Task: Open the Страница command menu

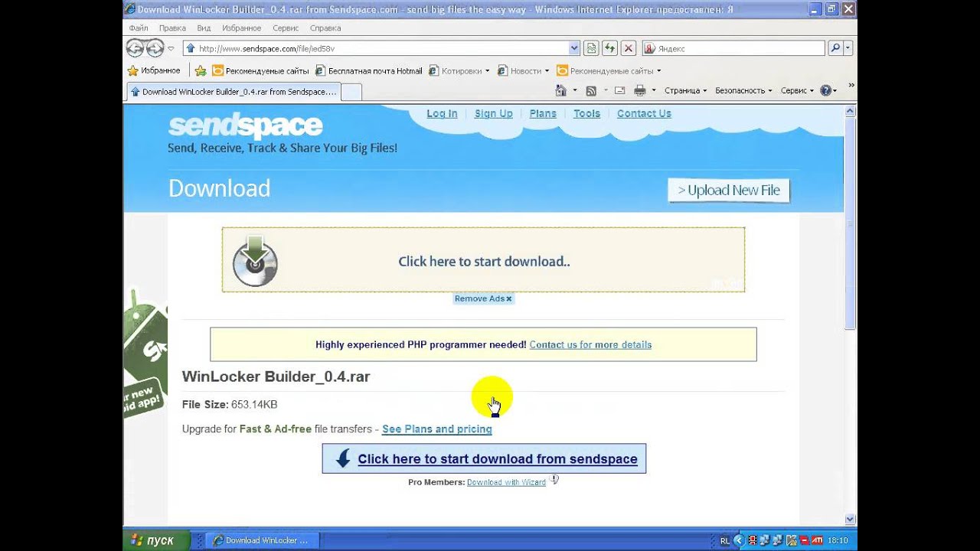Action: click(686, 90)
